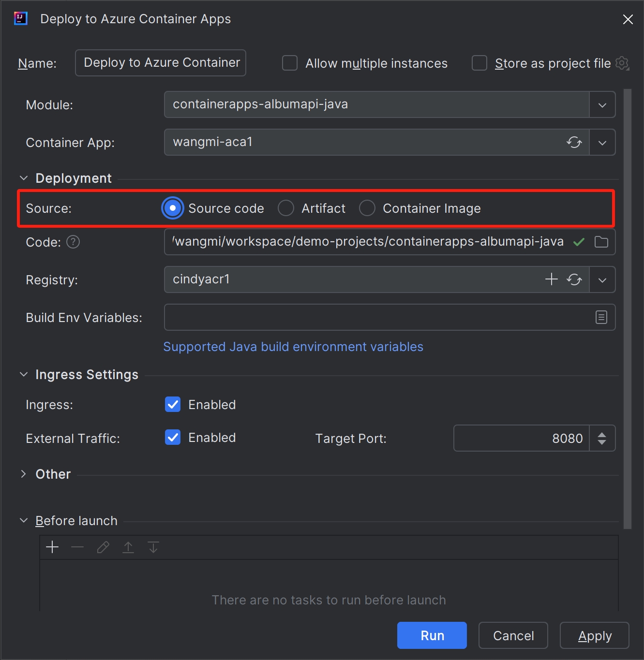
Task: Click the IntelliJ IDEA logo icon
Action: [21, 19]
